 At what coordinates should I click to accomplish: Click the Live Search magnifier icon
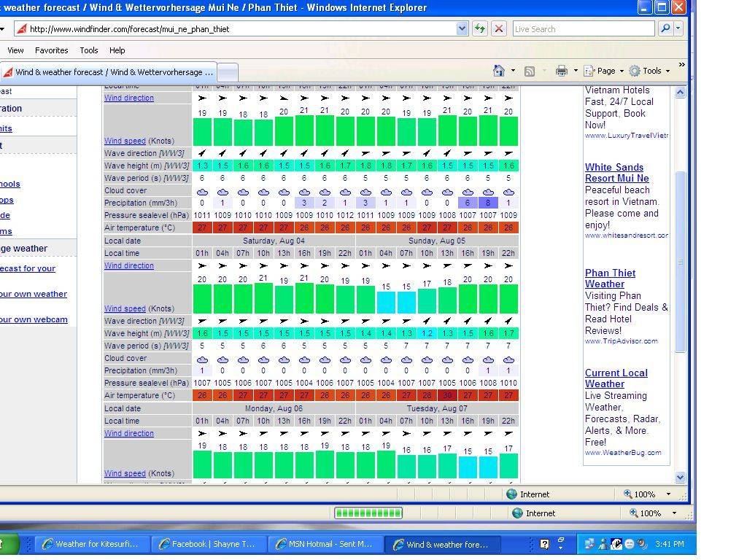[x=665, y=28]
